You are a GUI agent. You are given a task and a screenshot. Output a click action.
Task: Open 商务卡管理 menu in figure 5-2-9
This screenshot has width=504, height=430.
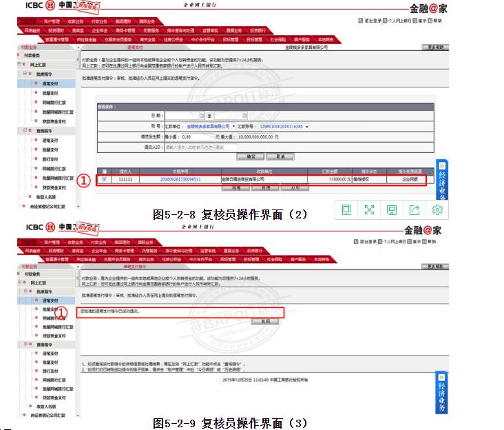pos(125,251)
